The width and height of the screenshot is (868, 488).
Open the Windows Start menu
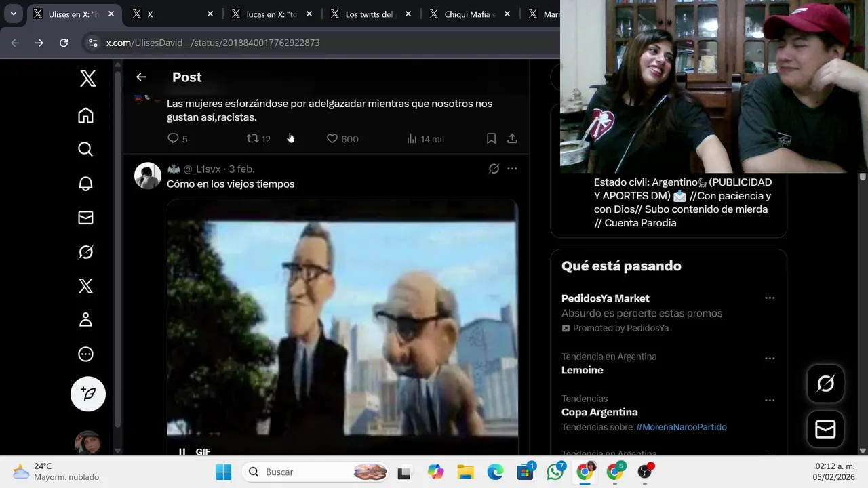(x=223, y=472)
